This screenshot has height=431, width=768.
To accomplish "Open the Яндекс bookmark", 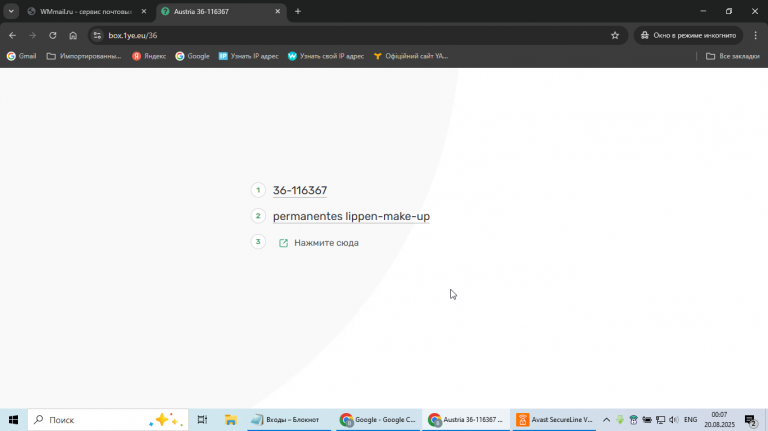I will [x=149, y=56].
